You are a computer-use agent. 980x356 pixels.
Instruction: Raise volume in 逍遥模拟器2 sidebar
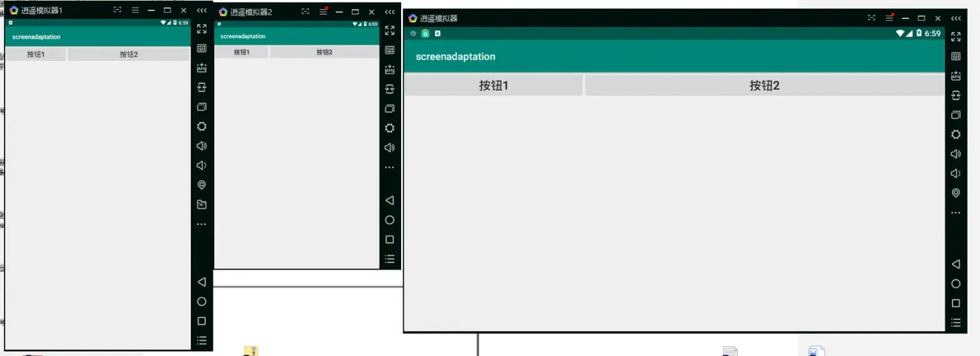(390, 147)
